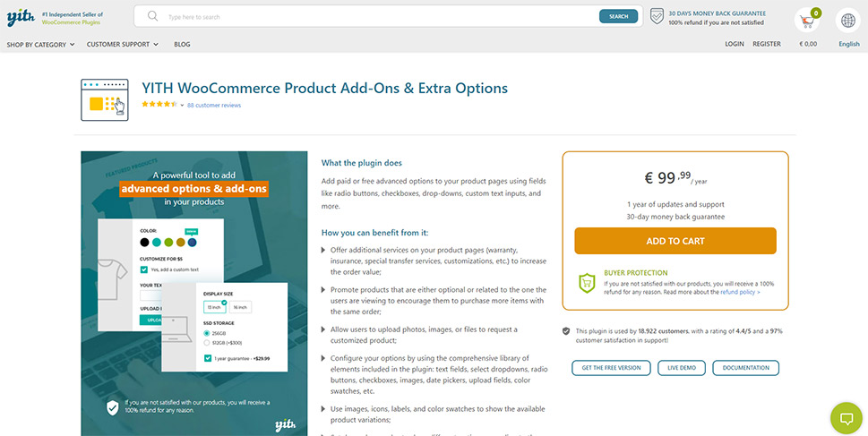Open the green chat bubble widget
The width and height of the screenshot is (868, 436).
(x=847, y=418)
